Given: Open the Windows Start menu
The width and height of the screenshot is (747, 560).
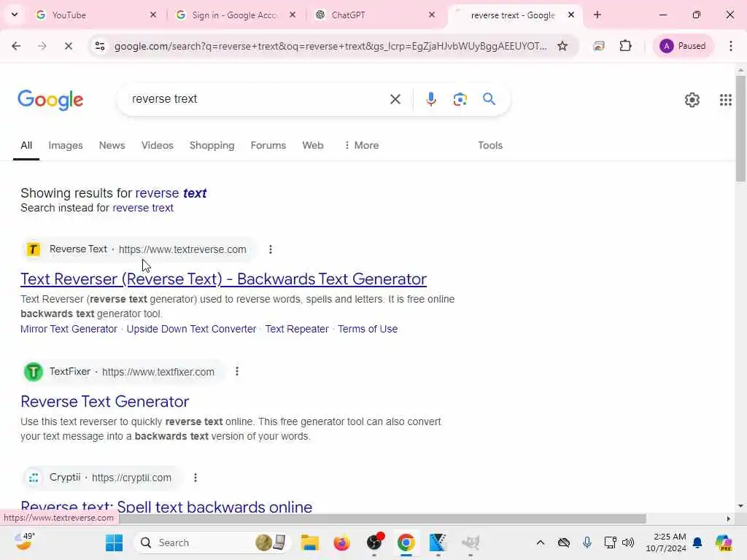Looking at the screenshot, I should [x=114, y=542].
